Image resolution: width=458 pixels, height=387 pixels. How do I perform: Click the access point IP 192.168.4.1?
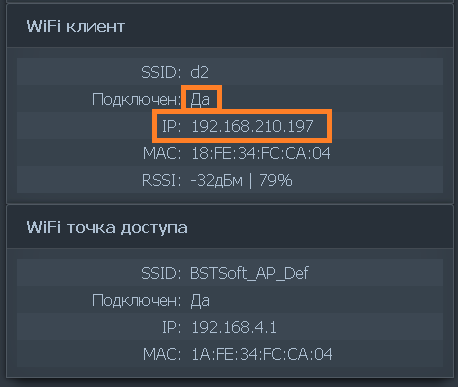(x=234, y=327)
